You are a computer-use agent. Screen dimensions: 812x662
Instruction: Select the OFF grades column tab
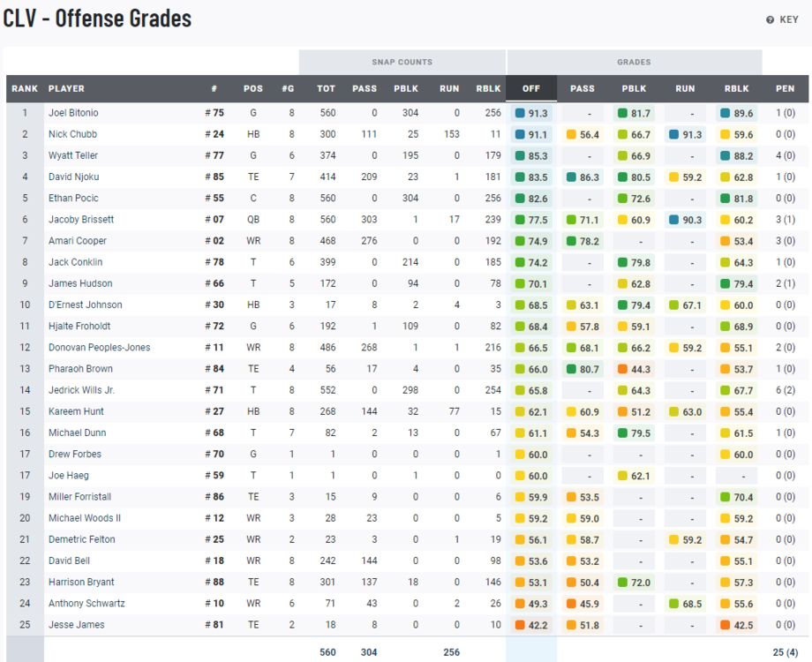(531, 88)
